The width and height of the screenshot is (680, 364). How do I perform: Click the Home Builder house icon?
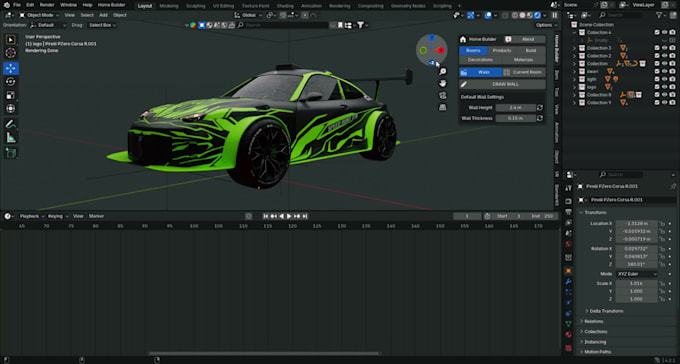coord(463,39)
